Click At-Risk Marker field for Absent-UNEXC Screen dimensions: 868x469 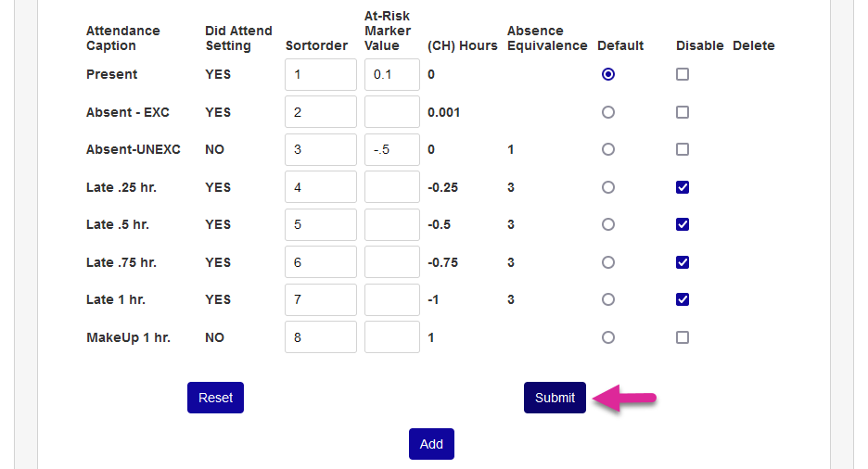pyautogui.click(x=391, y=149)
